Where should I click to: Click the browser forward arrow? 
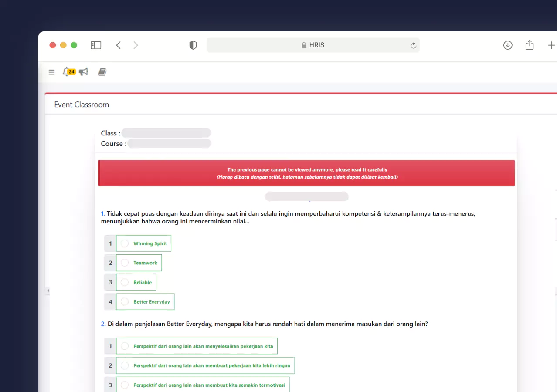136,45
